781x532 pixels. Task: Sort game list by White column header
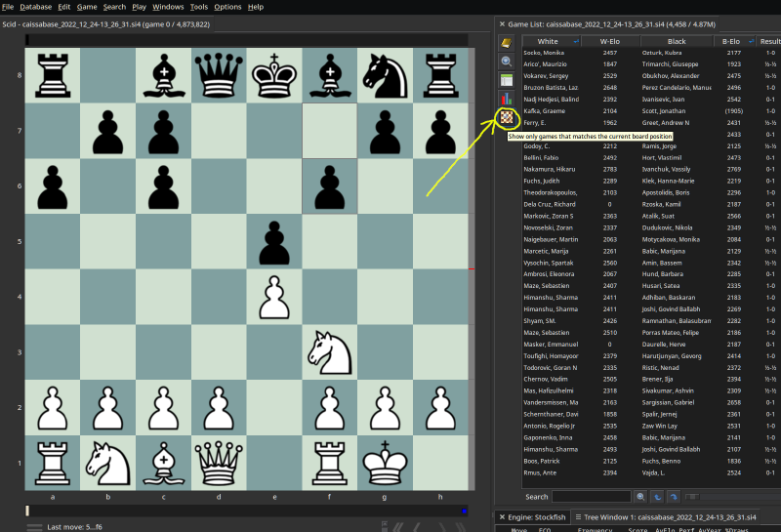(548, 41)
